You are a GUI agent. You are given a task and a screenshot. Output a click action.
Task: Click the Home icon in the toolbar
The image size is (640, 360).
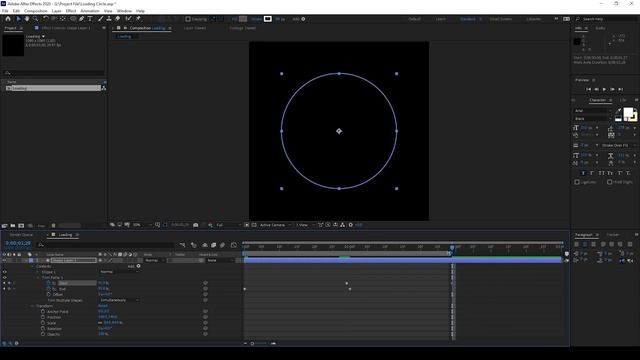(x=8, y=19)
